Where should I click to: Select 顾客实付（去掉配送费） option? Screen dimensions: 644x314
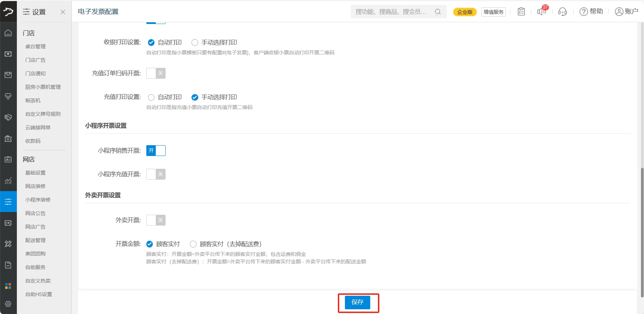point(193,244)
